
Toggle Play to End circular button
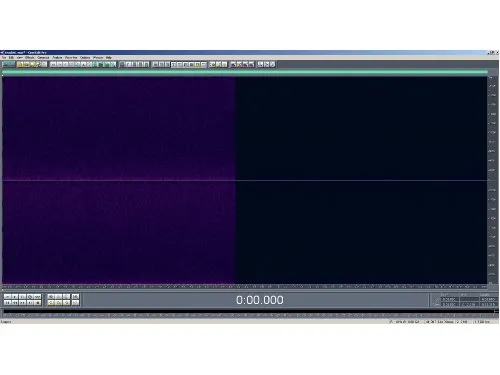(30, 296)
